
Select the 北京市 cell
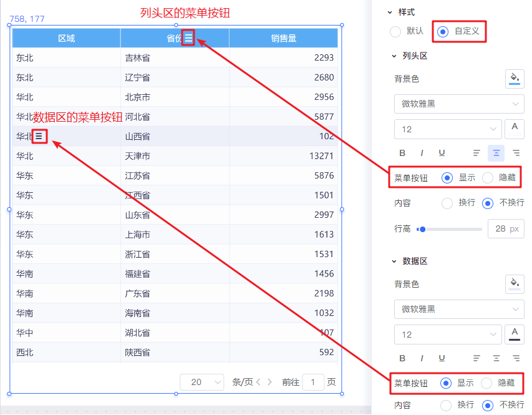175,97
